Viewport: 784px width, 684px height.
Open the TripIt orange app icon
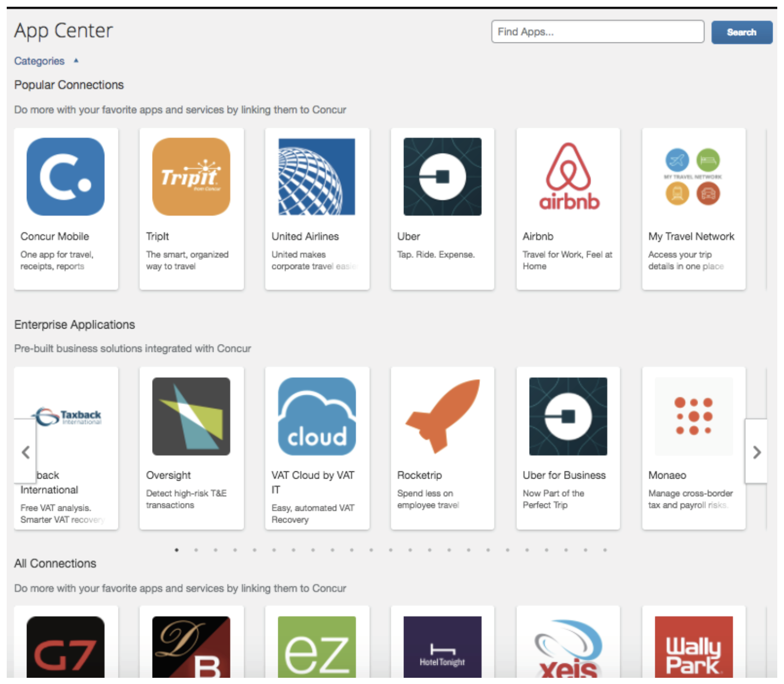click(x=191, y=176)
